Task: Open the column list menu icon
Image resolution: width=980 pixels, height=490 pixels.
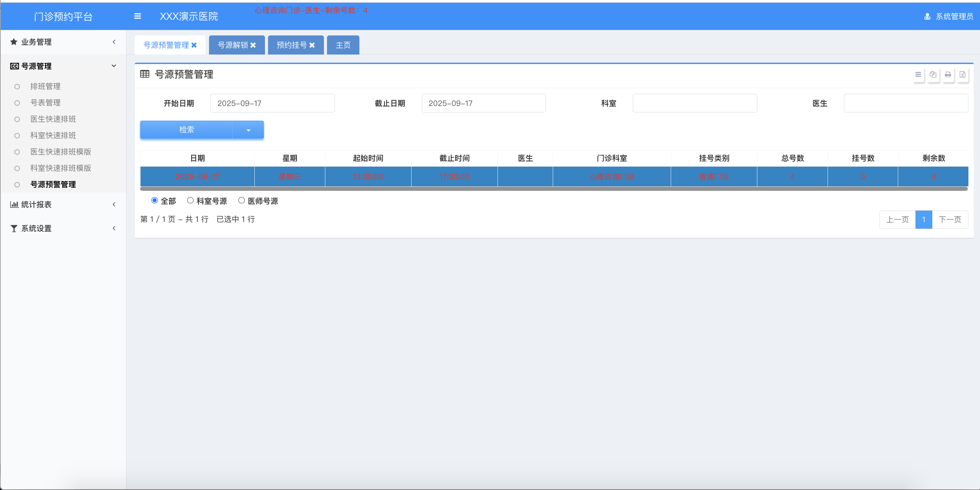Action: [918, 75]
